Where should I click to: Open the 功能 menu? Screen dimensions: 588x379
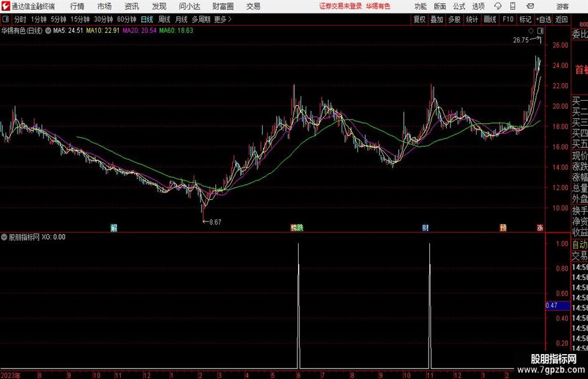click(421, 6)
